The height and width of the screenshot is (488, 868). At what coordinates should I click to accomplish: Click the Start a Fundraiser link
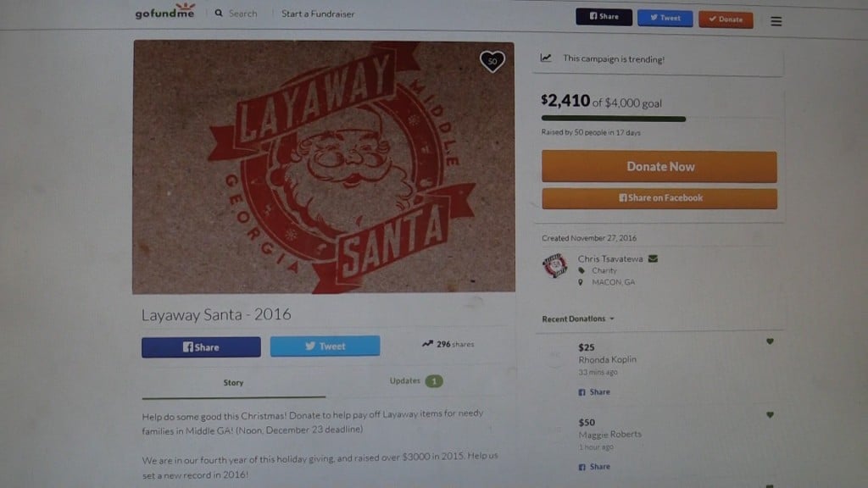318,14
